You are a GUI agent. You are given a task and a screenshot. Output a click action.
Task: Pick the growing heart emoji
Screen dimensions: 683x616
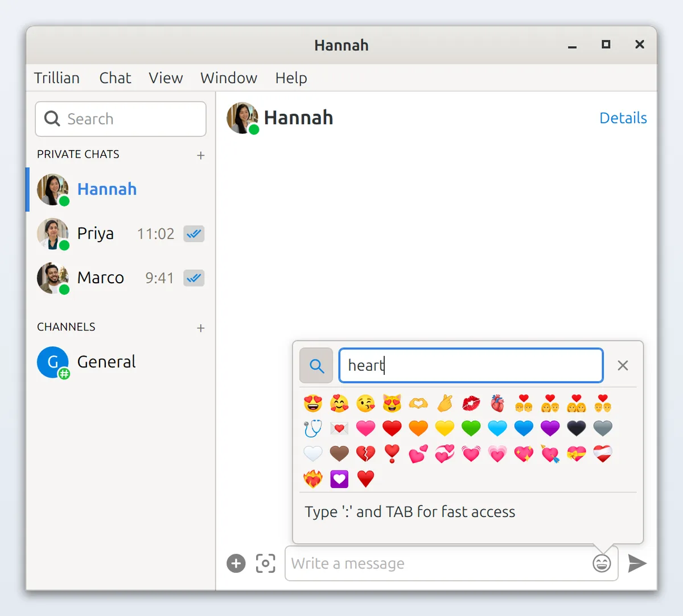click(x=497, y=453)
